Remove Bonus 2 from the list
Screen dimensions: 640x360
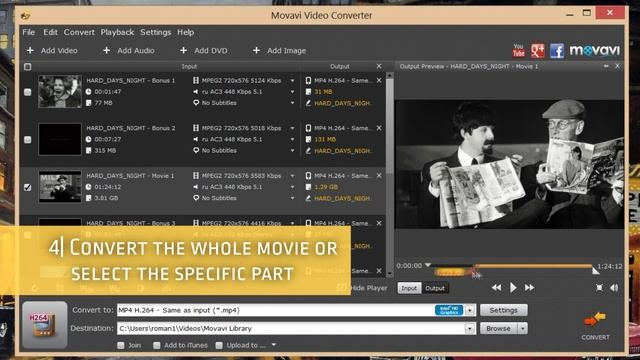[379, 128]
